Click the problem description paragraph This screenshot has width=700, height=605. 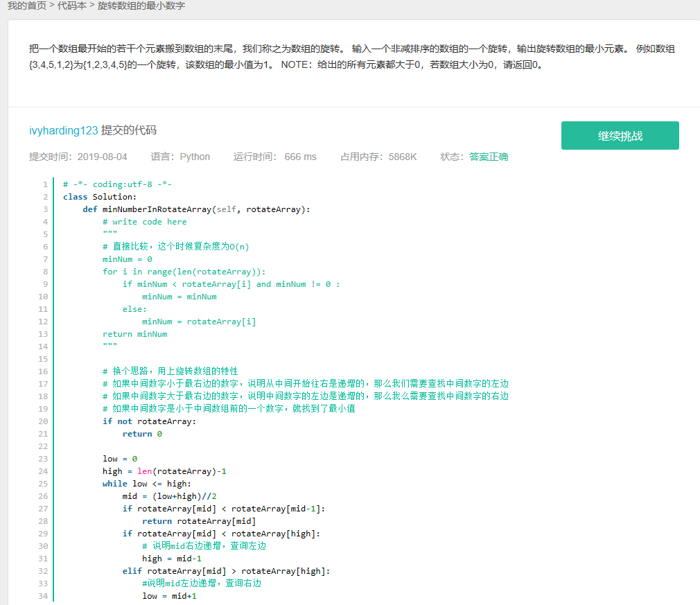point(352,57)
